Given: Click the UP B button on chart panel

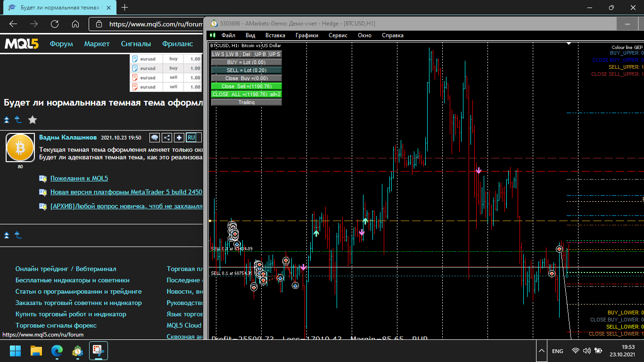Looking at the screenshot, I should click(x=261, y=54).
